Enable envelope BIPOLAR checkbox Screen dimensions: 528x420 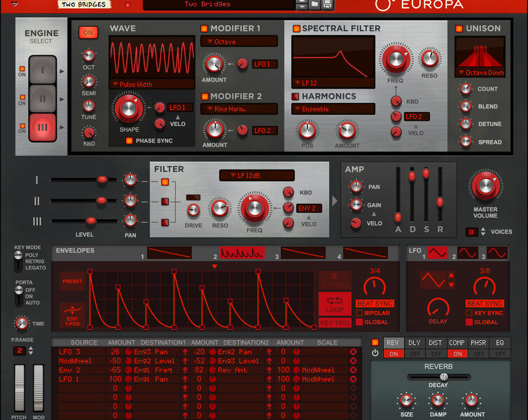pyautogui.click(x=359, y=313)
